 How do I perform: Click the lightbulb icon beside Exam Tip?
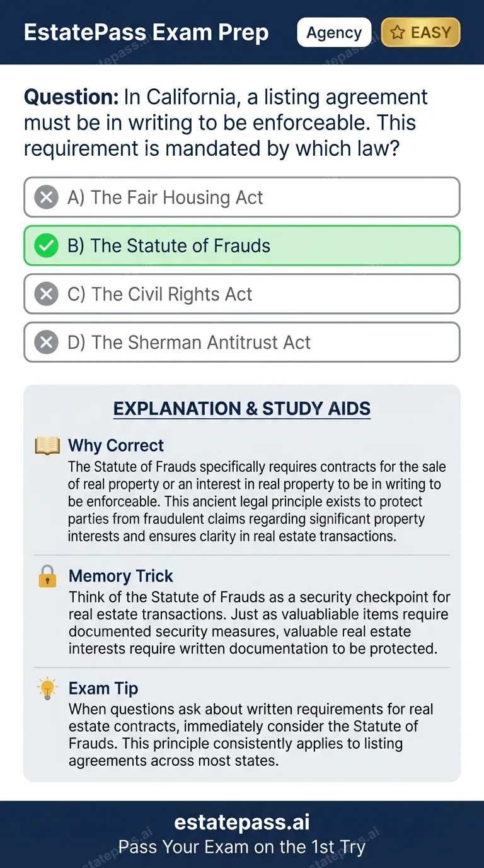(47, 688)
